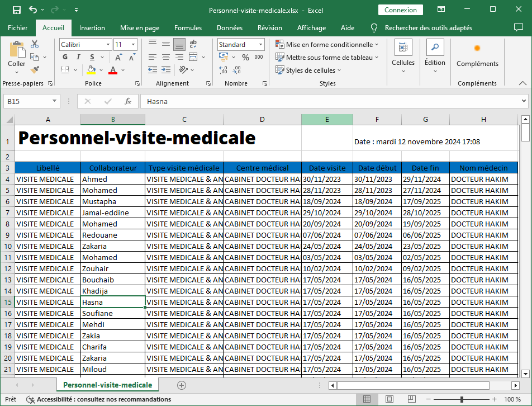Adjust the zoom slider handle
The width and height of the screenshot is (532, 406).
tap(462, 399)
